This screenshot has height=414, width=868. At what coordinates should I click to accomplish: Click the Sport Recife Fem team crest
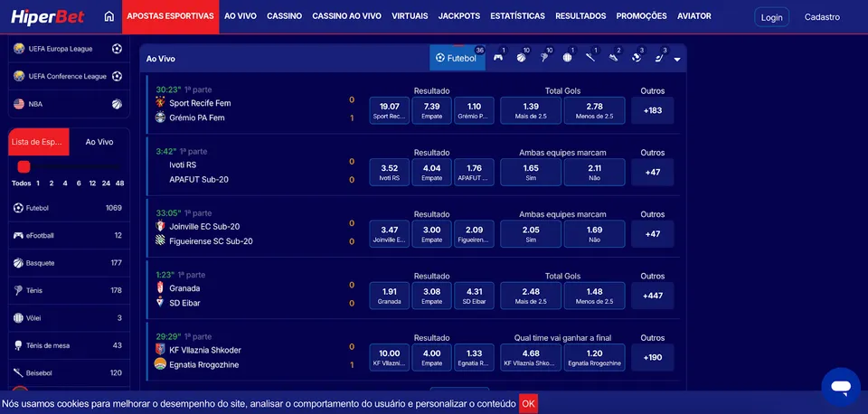click(161, 102)
